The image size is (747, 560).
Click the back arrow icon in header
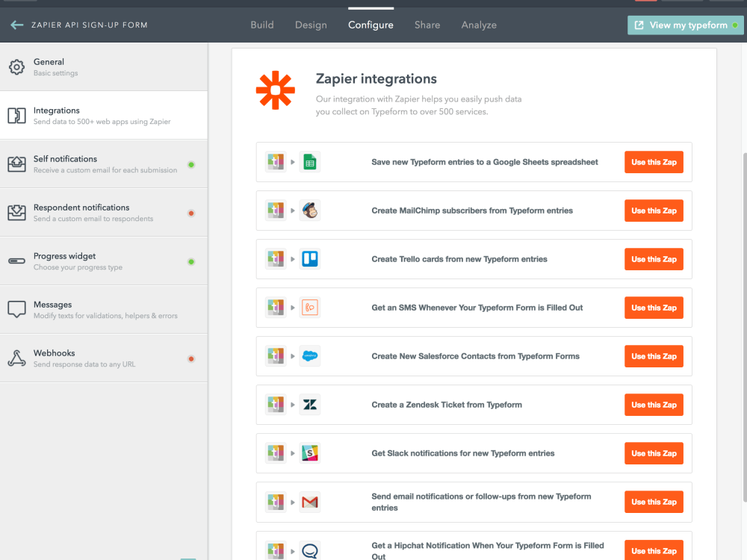coord(16,25)
